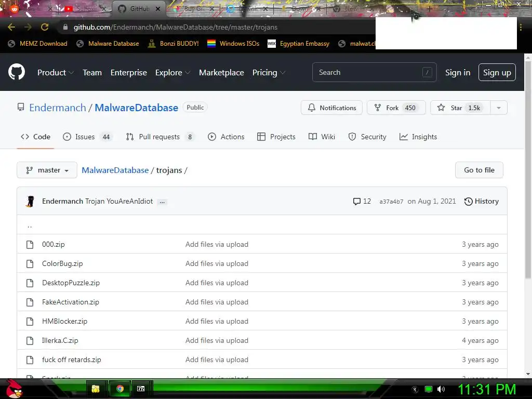This screenshot has width=532, height=399.
Task: Click the Go to file button
Action: click(479, 170)
